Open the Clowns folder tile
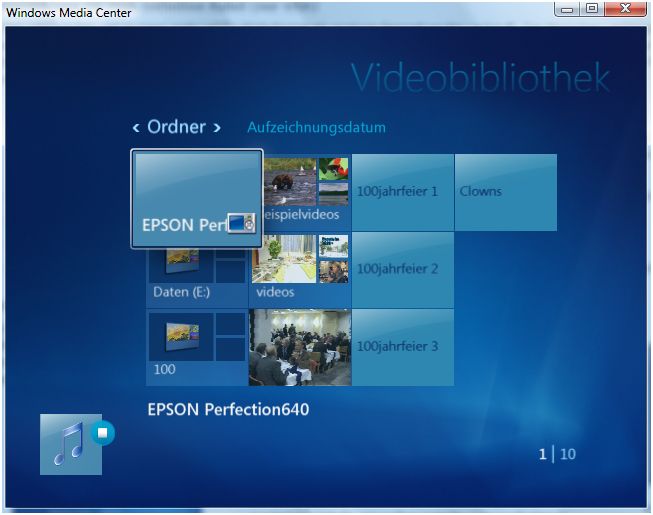The height and width of the screenshot is (515, 653). pyautogui.click(x=506, y=192)
